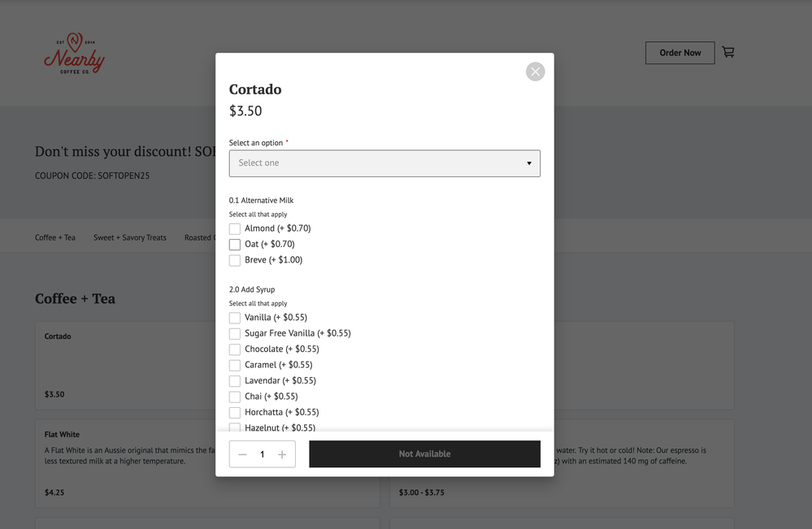Decrease quantity with the minus icon

(x=243, y=454)
